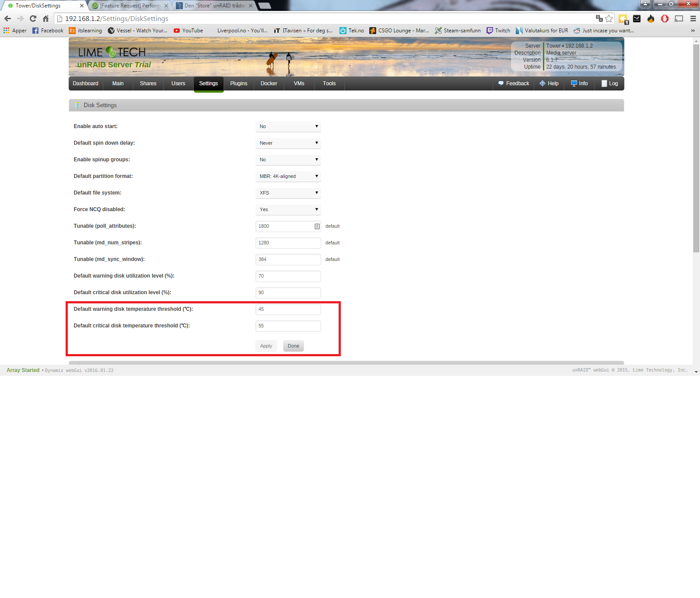This screenshot has height=598, width=700.
Task: Open the Feedback link in the header
Action: point(514,83)
